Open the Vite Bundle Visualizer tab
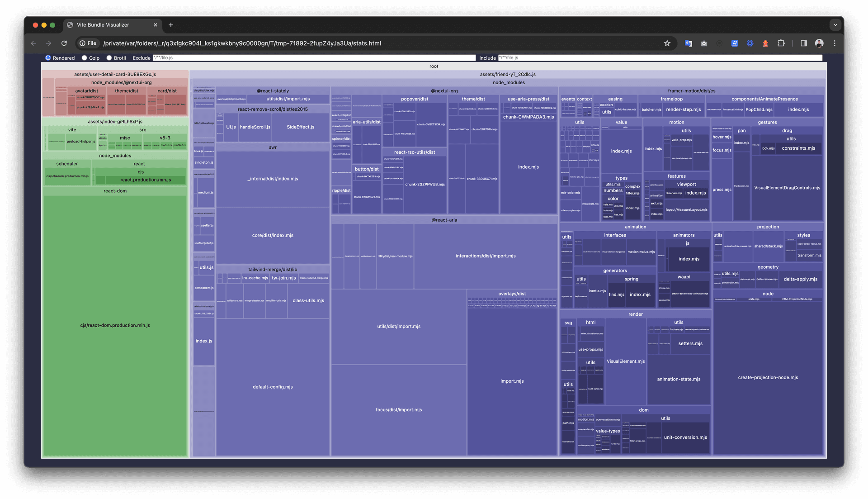 (104, 24)
